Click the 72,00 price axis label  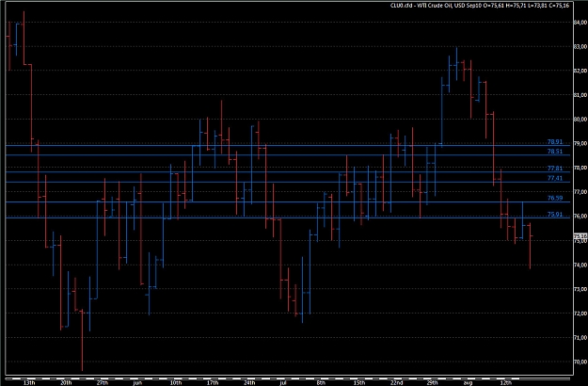pos(580,314)
